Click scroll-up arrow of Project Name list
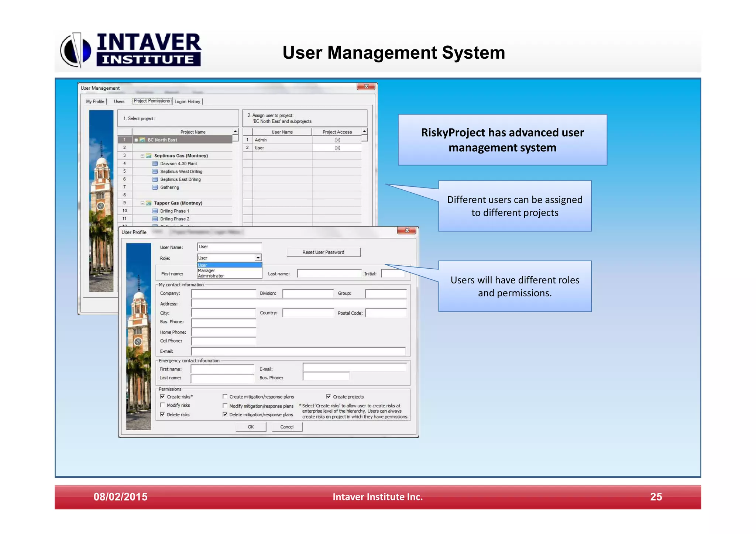 (x=235, y=132)
